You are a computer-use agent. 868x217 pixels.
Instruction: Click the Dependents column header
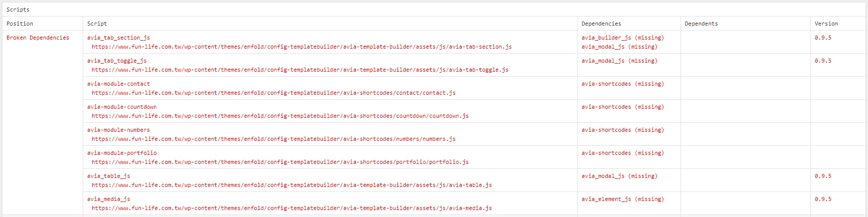pos(701,24)
